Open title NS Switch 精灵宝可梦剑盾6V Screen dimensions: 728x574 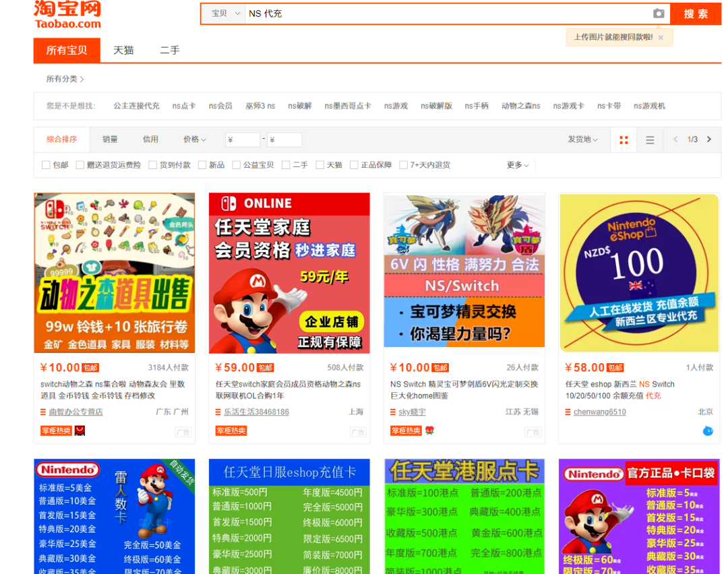click(x=464, y=390)
